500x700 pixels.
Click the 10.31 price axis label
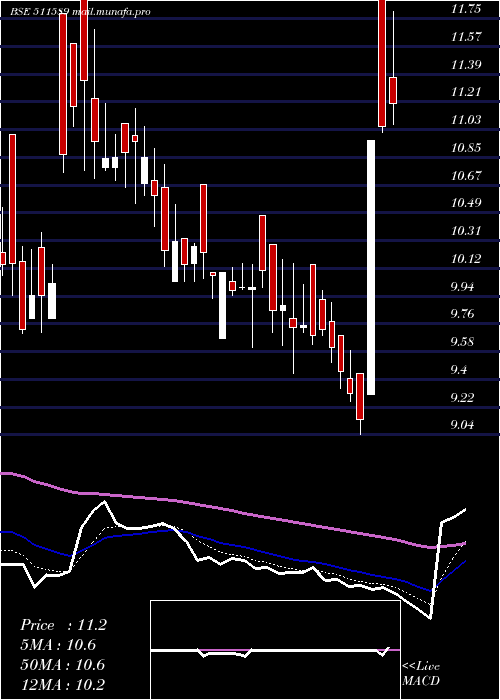click(466, 231)
